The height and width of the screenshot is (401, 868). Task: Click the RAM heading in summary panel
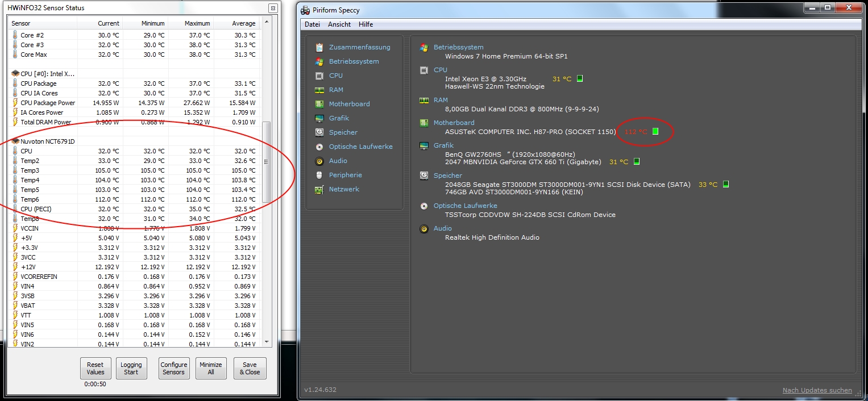coord(441,100)
